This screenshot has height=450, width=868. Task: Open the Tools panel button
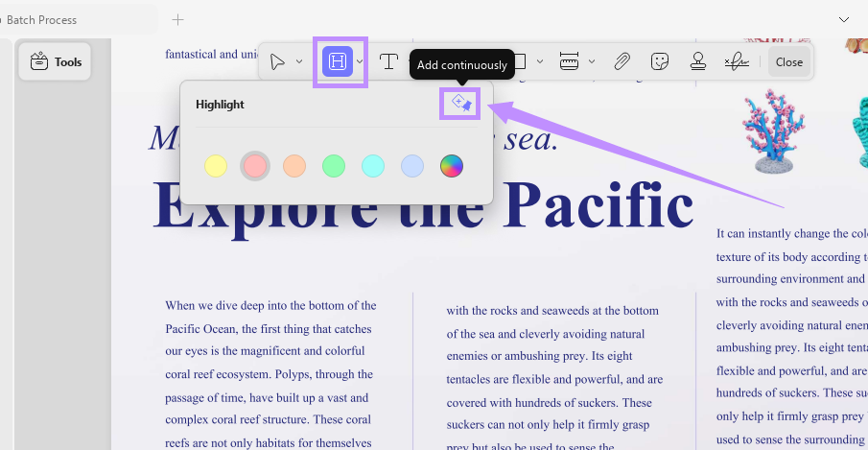coord(56,62)
